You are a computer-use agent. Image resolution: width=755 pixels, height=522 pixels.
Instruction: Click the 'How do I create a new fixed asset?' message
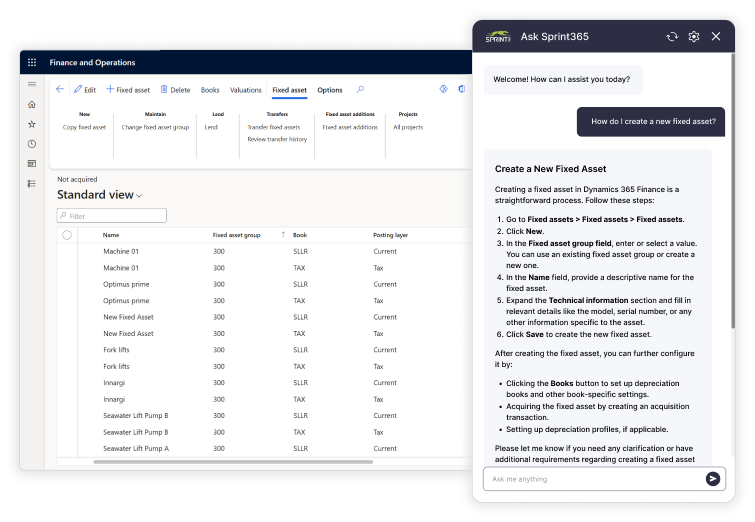(651, 121)
